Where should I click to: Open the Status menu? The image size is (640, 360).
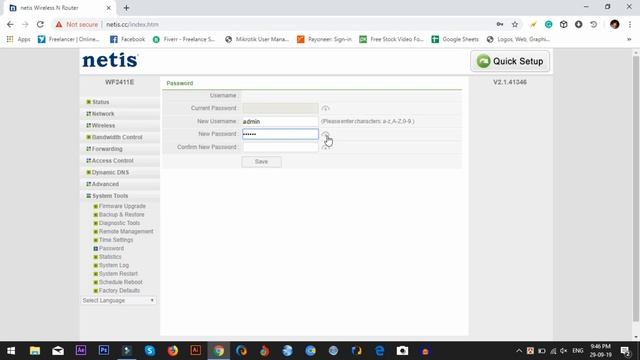(x=100, y=102)
